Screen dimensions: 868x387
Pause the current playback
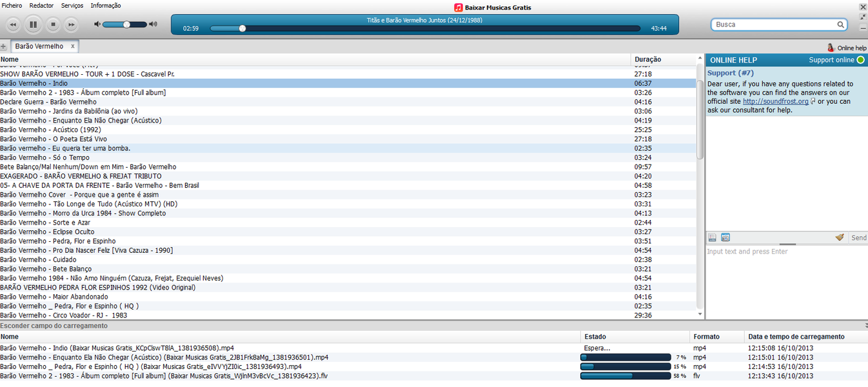click(x=33, y=25)
